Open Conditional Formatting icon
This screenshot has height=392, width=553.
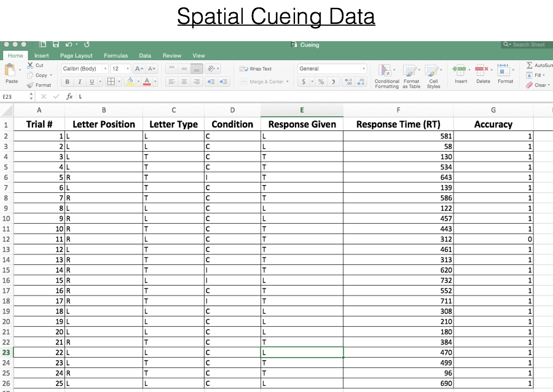point(385,71)
